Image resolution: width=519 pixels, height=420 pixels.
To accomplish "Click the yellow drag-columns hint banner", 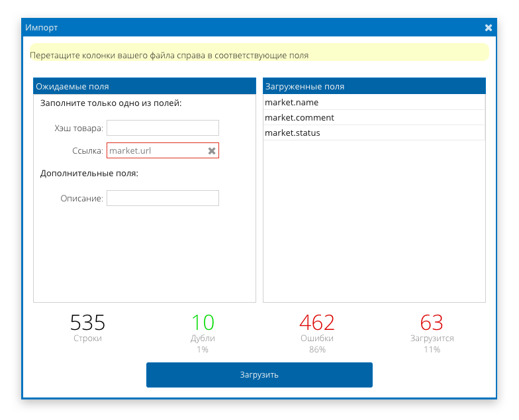I will tap(259, 52).
